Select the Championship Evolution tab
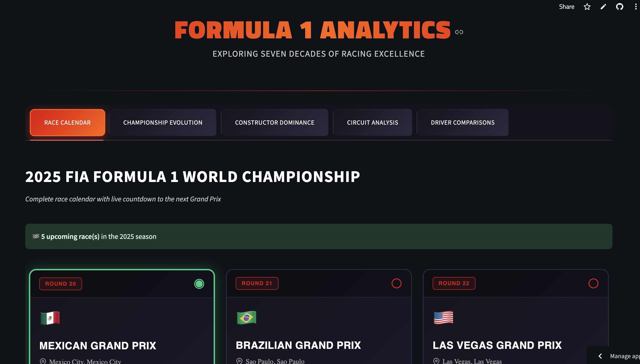 (163, 122)
